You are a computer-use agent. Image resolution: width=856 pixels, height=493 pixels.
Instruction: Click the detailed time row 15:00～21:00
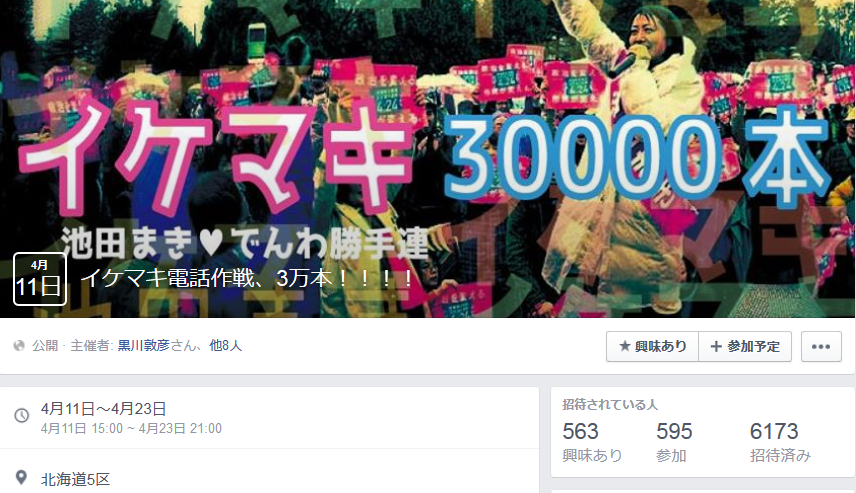click(131, 429)
